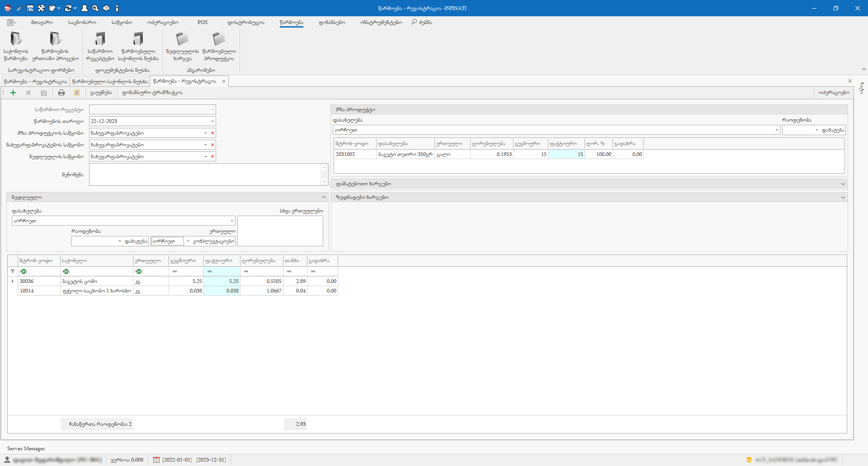The height and width of the screenshot is (466, 868).
Task: Click the printer icon in the toolbar
Action: click(61, 93)
